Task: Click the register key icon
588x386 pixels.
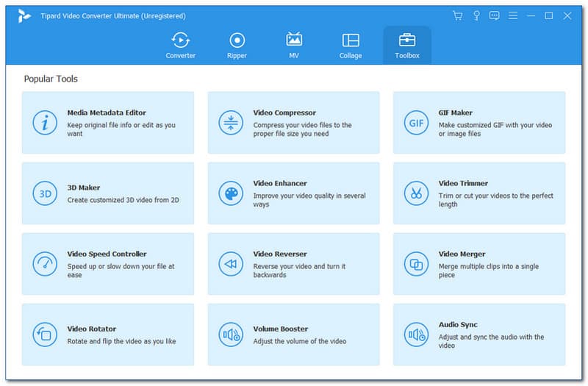Action: click(x=476, y=15)
